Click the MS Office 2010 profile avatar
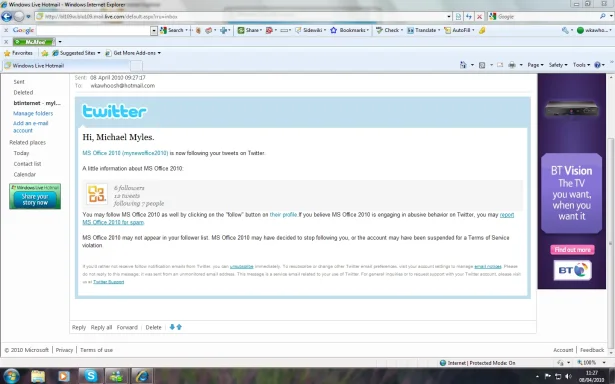This screenshot has height=384, width=615. [96, 194]
